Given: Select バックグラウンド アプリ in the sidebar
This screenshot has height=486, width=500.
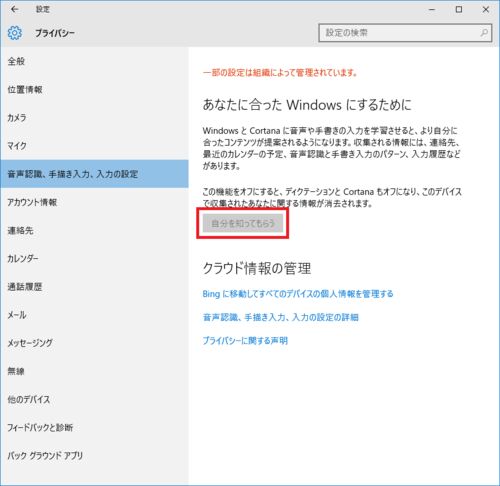Looking at the screenshot, I should point(94,455).
